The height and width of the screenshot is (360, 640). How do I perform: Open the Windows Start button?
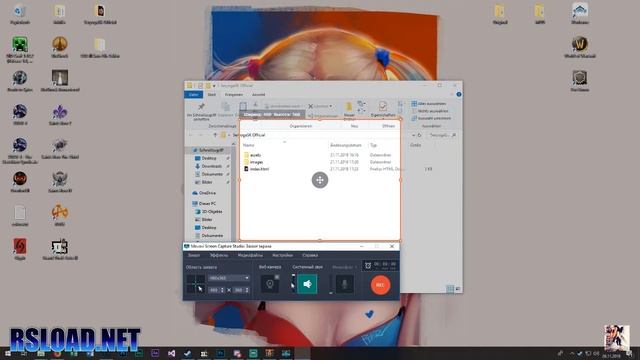pyautogui.click(x=7, y=353)
